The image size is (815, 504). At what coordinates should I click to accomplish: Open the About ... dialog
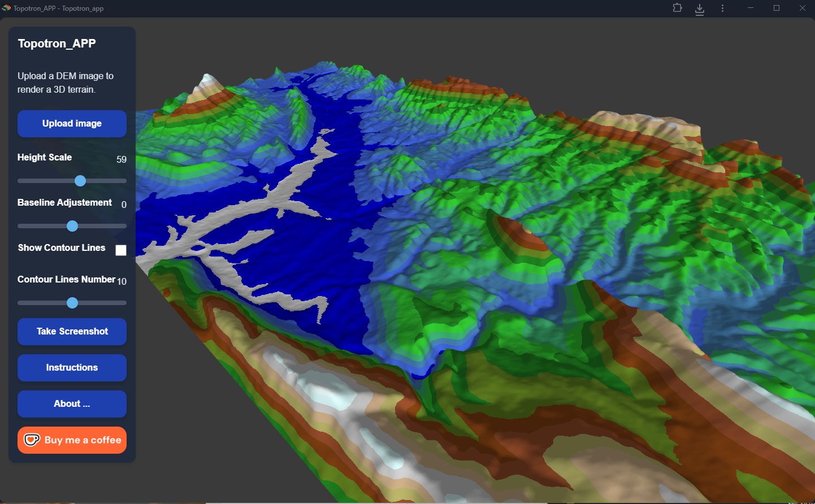tap(72, 404)
